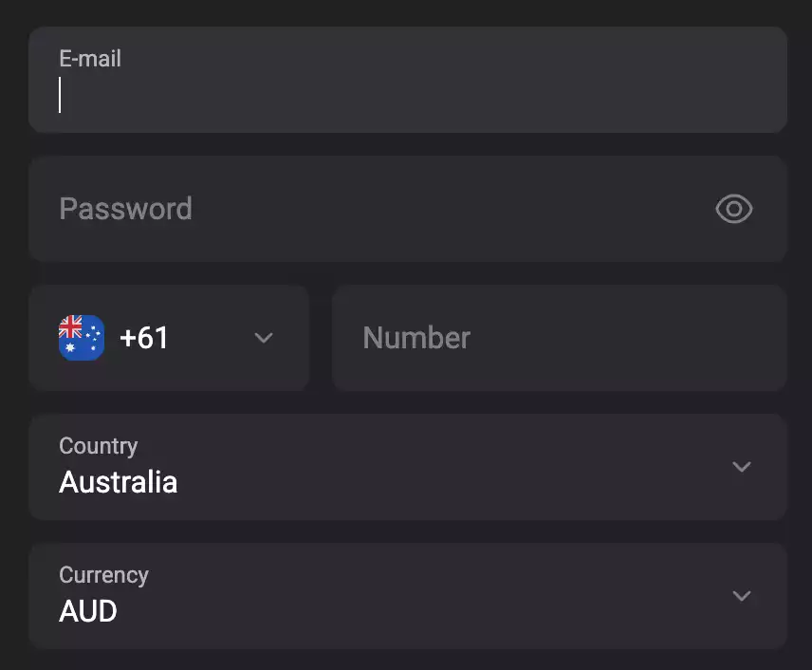Click the text cursor in E-mail field
The image size is (812, 670).
point(60,95)
